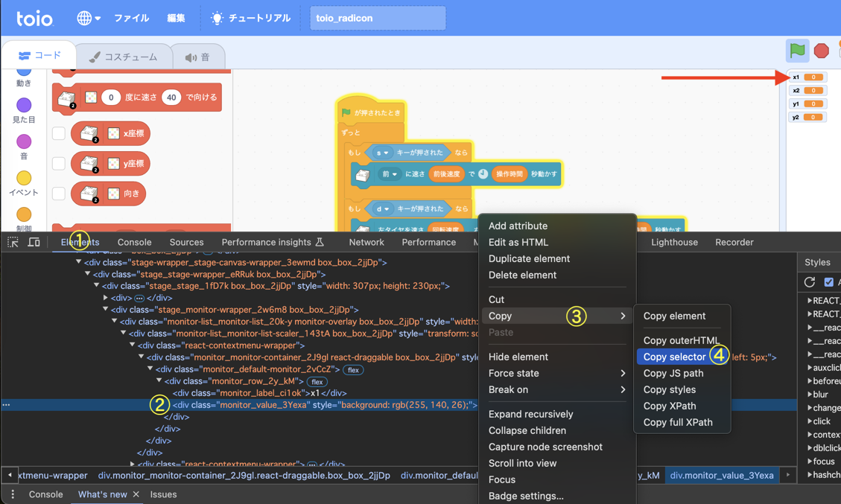
Task: Click the flex badge on monitor_row
Action: [x=317, y=382]
